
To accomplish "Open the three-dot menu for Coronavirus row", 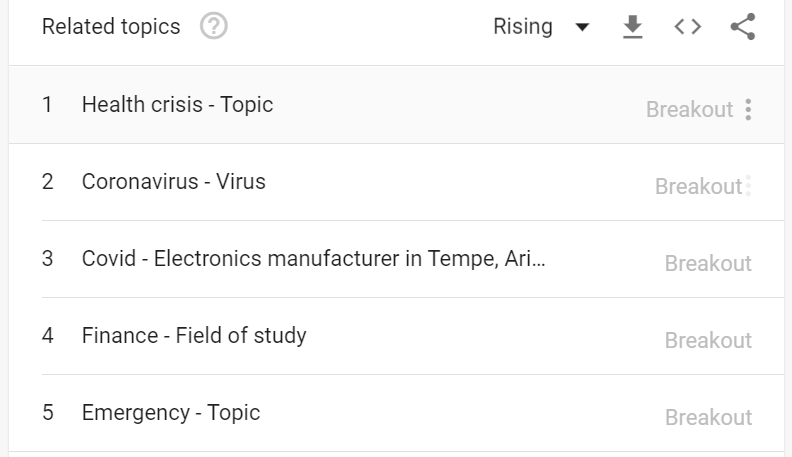I will [x=748, y=186].
